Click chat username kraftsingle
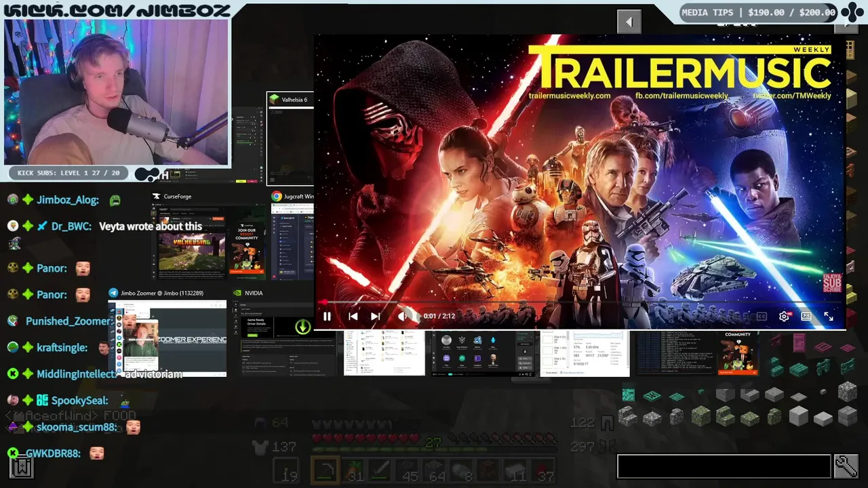Viewport: 868px width, 488px height. [62, 348]
